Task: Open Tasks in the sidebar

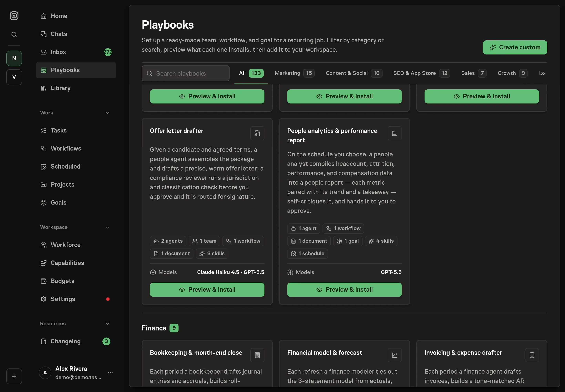Action: tap(76, 130)
